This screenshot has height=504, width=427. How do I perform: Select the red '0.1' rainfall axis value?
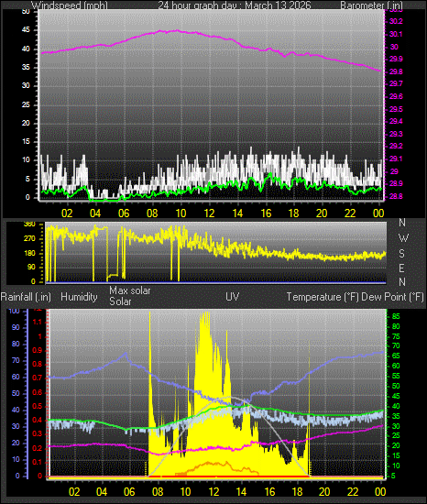click(x=38, y=462)
